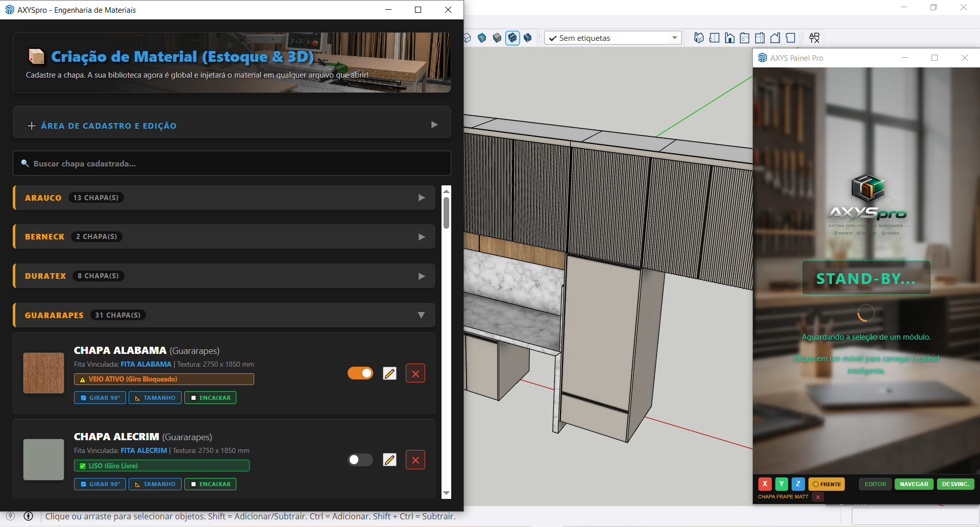Click the DESVINC. button in Painel Pro

pyautogui.click(x=955, y=484)
